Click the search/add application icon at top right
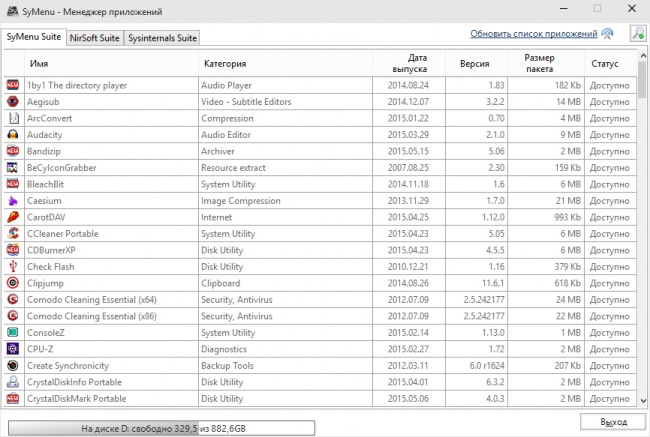650x437 pixels. coord(638,33)
